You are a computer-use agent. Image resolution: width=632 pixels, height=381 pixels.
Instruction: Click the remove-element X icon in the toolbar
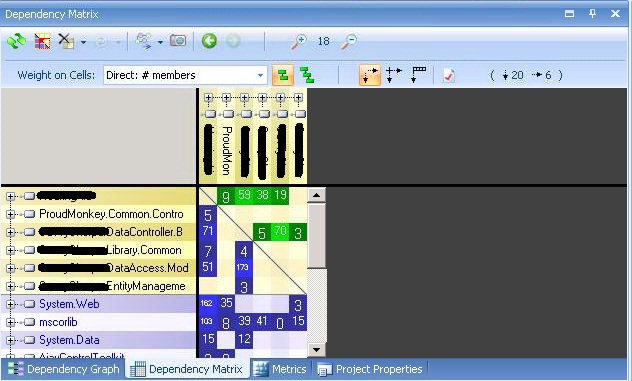point(66,41)
